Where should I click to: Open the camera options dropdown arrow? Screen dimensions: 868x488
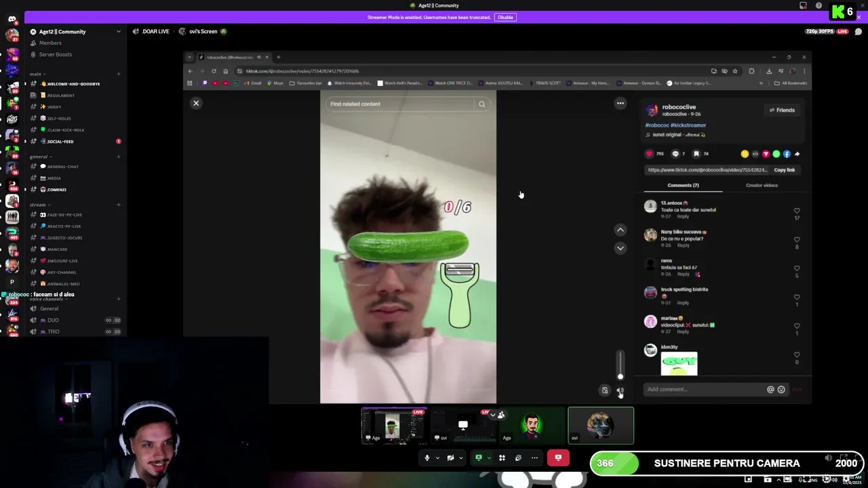460,457
